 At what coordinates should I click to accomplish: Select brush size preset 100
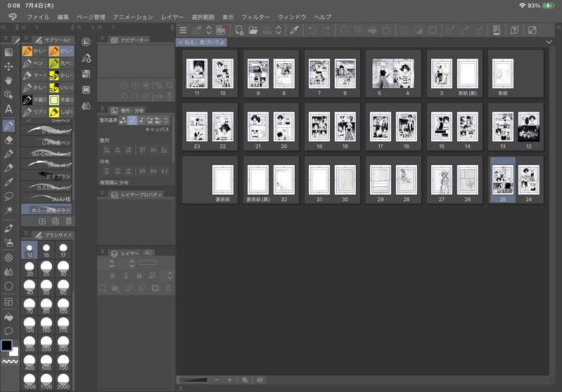63,306
